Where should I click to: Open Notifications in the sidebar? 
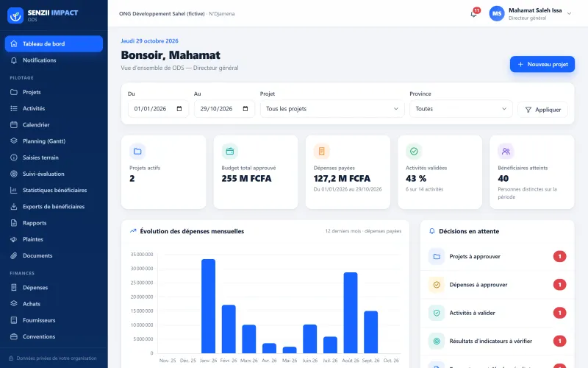54,60
